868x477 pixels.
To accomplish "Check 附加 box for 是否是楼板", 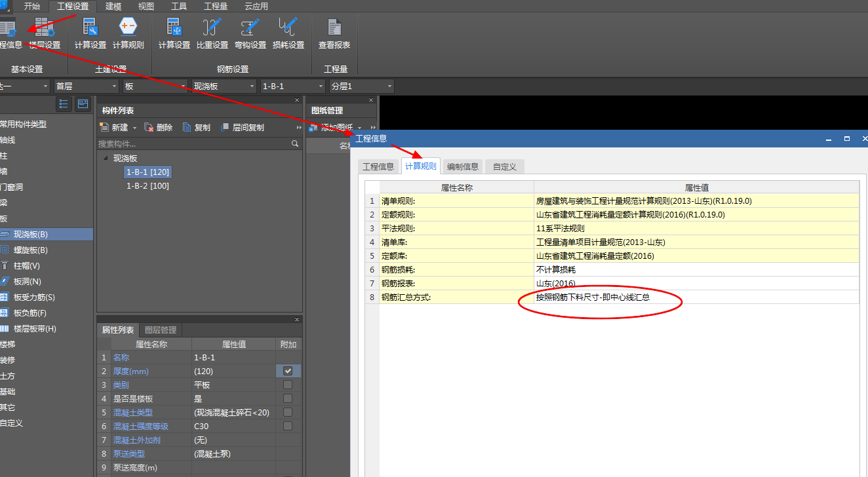I will pos(288,398).
